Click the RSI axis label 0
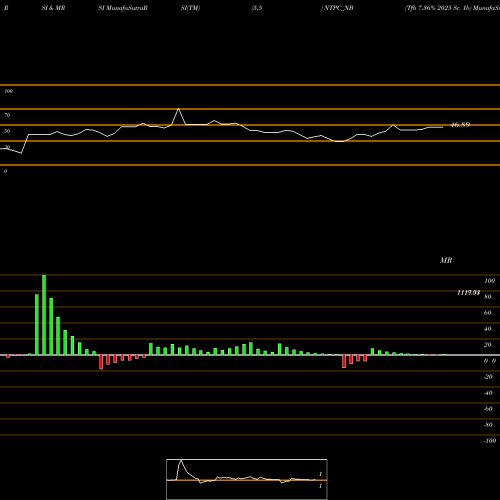The width and height of the screenshot is (500, 500). (5, 171)
